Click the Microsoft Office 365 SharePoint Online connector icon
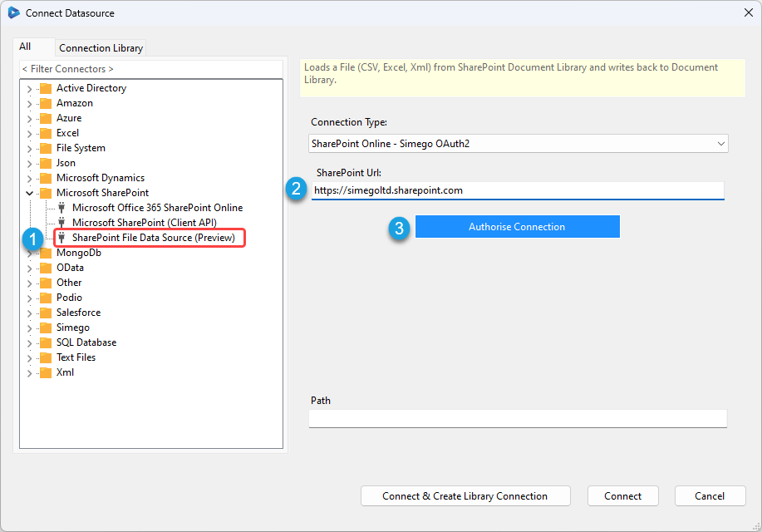The width and height of the screenshot is (762, 532). coord(60,207)
